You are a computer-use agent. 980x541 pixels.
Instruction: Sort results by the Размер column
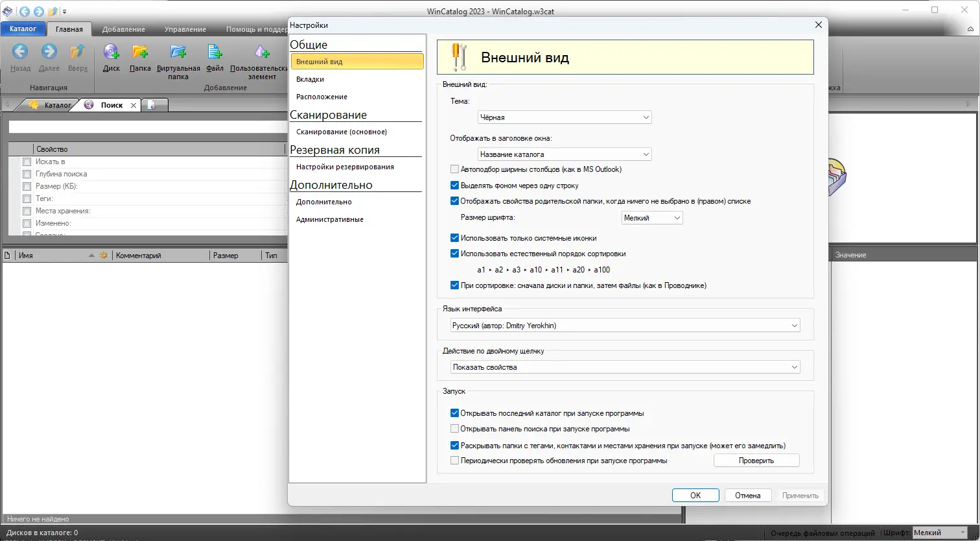(x=235, y=256)
